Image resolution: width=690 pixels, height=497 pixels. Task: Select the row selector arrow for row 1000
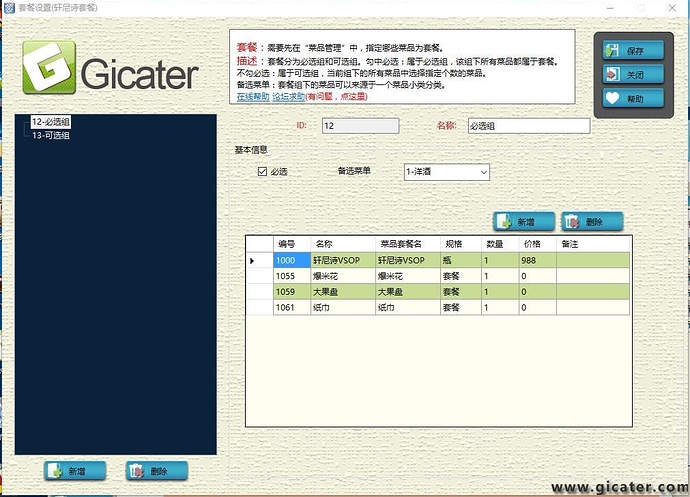252,261
